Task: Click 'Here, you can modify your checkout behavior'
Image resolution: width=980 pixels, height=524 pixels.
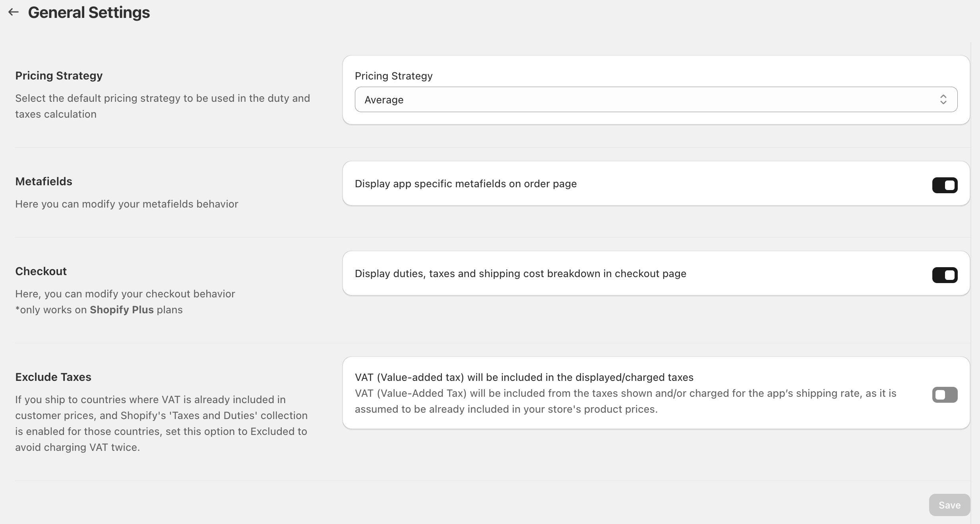Action: click(125, 294)
